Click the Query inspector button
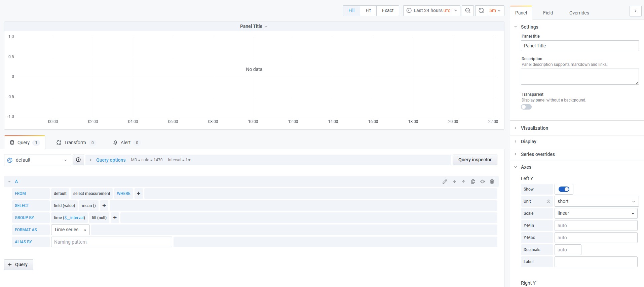The height and width of the screenshot is (287, 644). click(475, 160)
